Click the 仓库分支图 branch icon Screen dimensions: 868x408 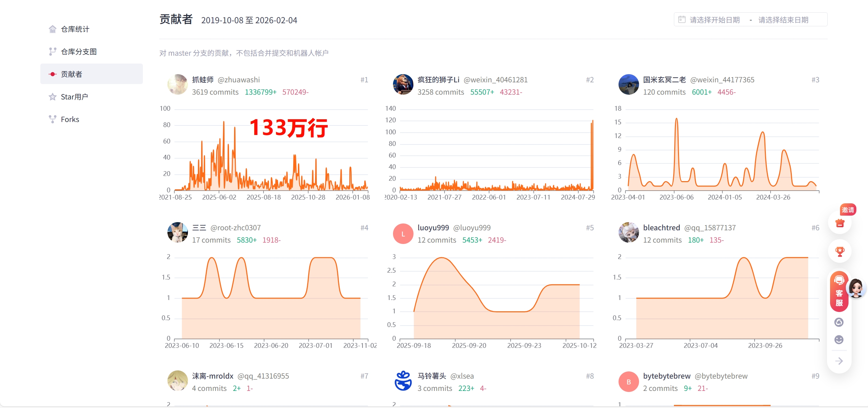(x=52, y=52)
